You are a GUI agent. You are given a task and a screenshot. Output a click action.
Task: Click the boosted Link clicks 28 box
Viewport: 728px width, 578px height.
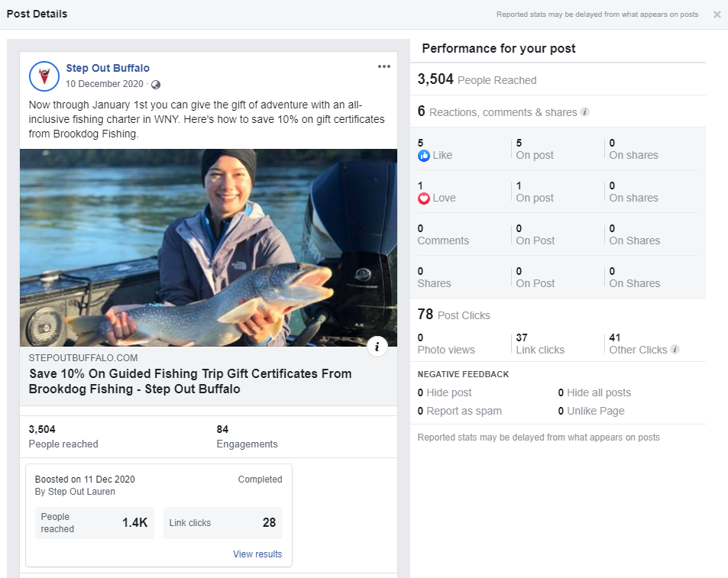223,523
